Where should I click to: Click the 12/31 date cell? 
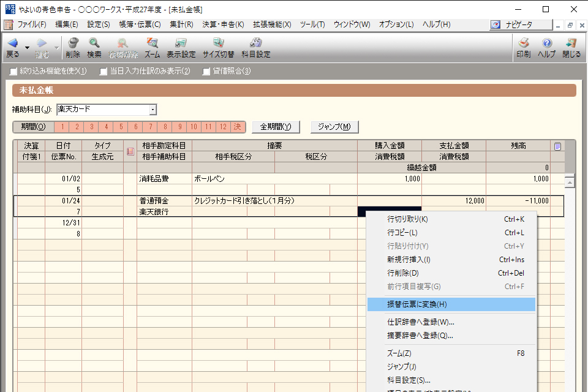[63, 223]
